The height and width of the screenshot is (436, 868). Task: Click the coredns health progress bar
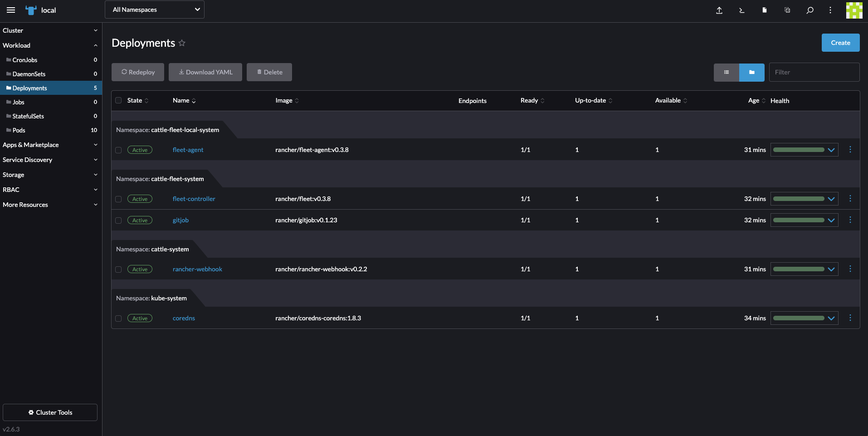pos(799,318)
